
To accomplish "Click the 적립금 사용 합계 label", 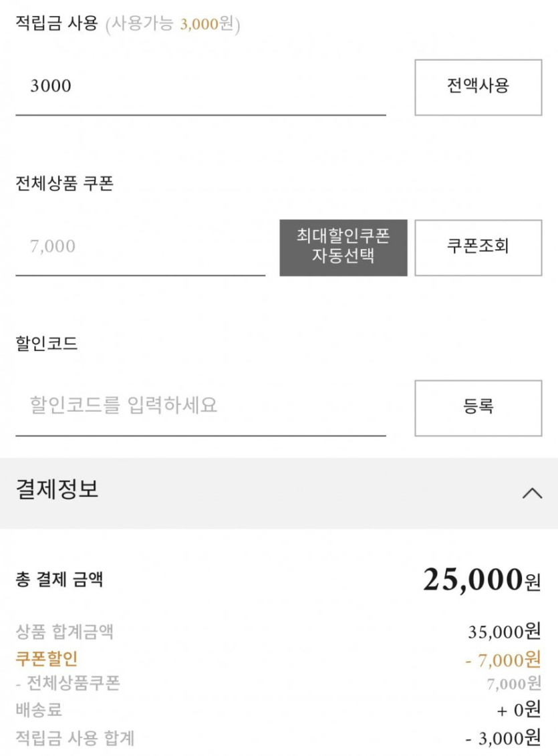I will [75, 738].
